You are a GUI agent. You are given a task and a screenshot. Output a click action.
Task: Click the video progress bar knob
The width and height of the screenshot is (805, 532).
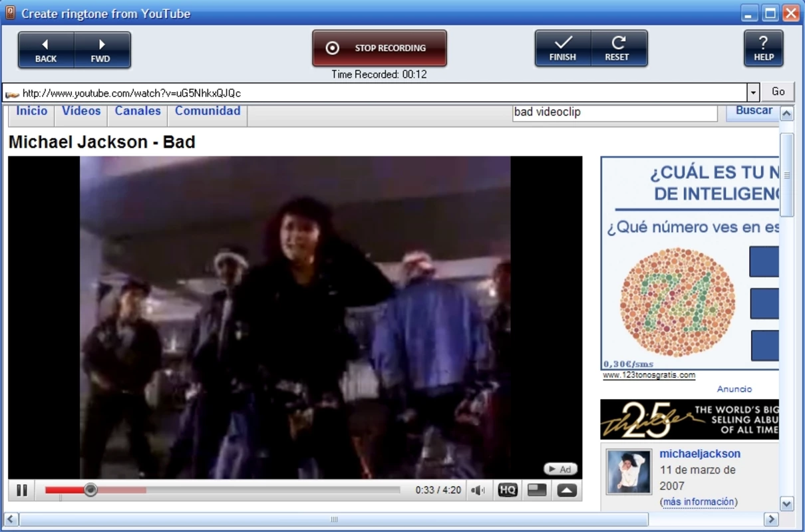pyautogui.click(x=90, y=490)
